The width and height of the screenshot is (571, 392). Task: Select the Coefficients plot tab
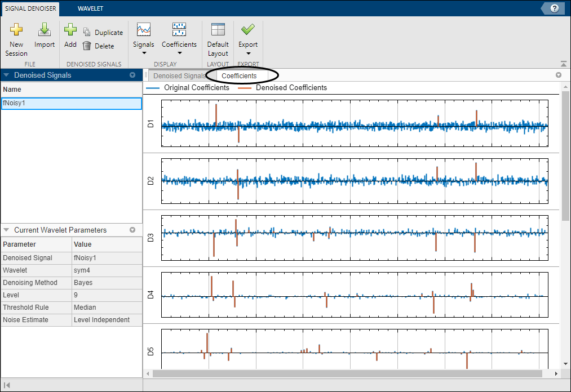pos(239,75)
